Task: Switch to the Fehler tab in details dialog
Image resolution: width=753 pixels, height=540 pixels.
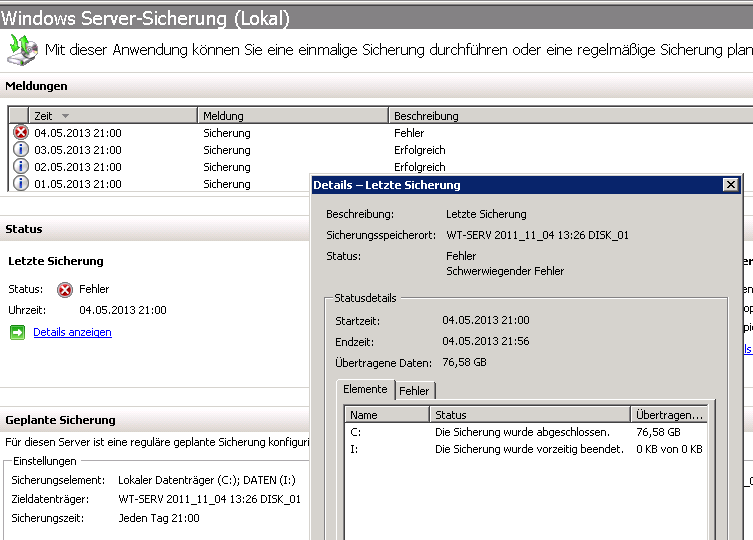Action: pos(415,391)
